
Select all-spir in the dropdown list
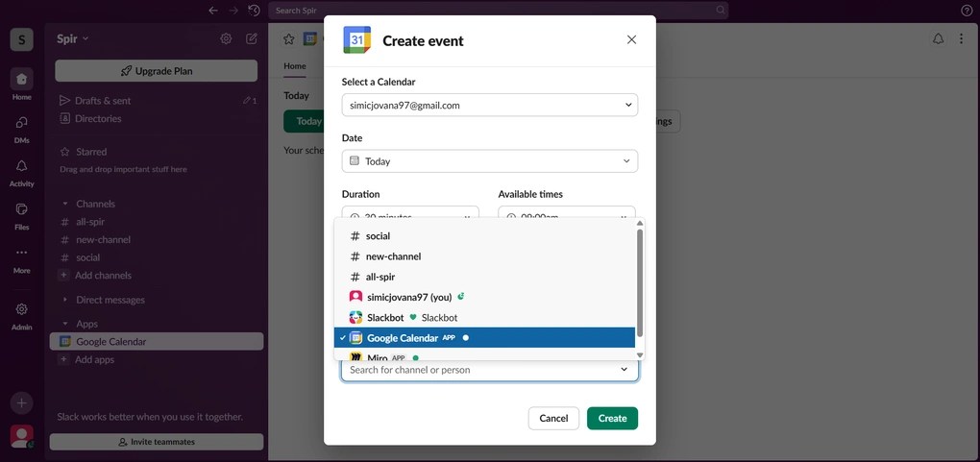(484, 277)
